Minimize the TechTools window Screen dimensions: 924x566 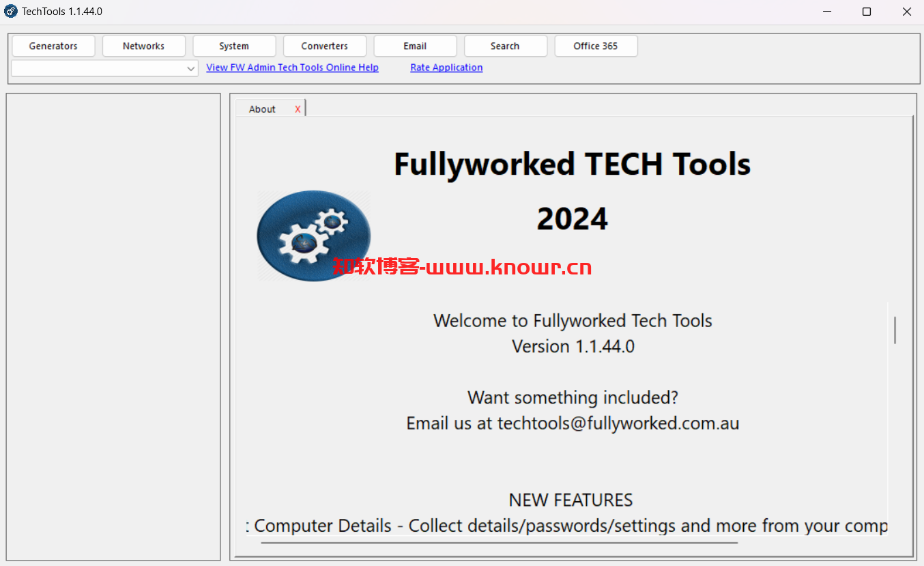(x=827, y=12)
